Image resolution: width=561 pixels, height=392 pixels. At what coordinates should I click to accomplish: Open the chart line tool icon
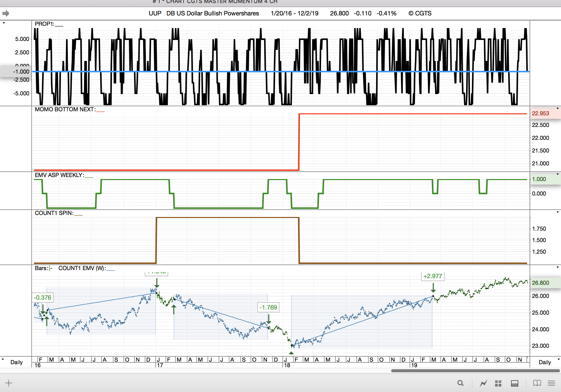pos(483,383)
